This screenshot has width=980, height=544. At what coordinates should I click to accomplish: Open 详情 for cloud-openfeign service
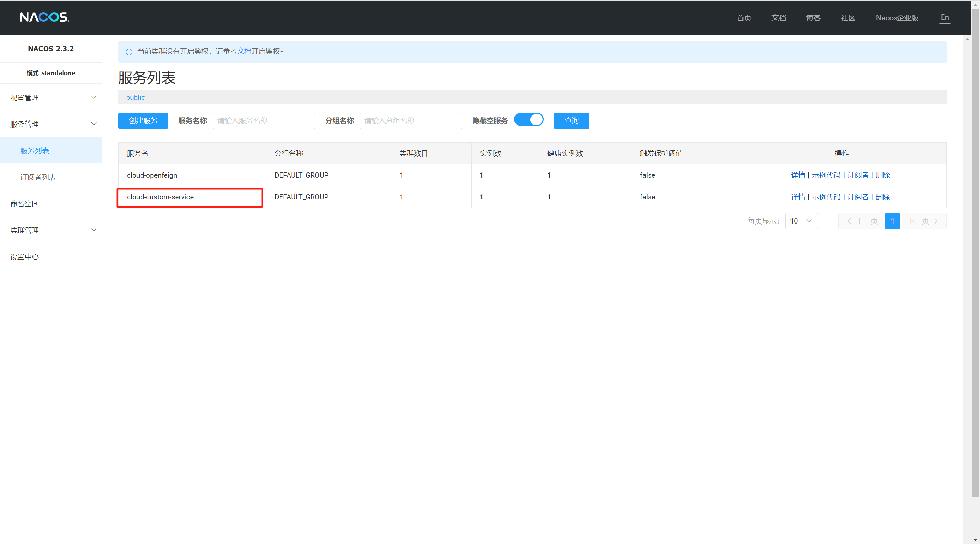(798, 175)
